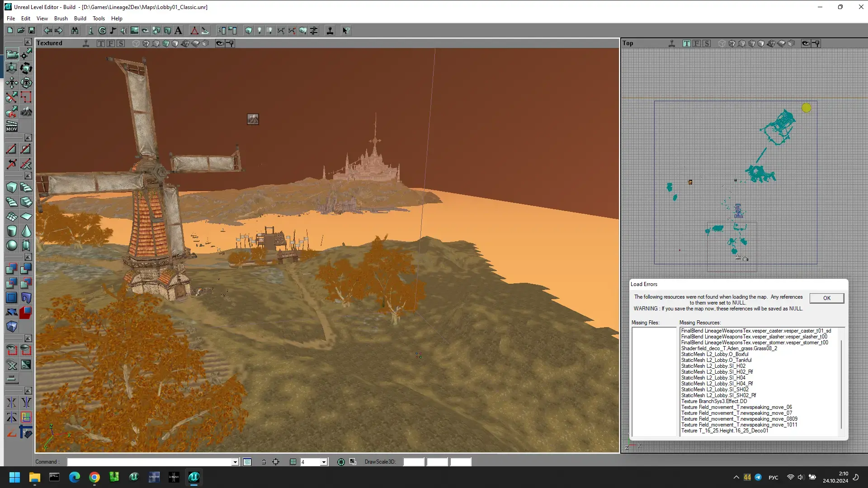
Task: Open the Group browser G icon
Action: (102, 30)
